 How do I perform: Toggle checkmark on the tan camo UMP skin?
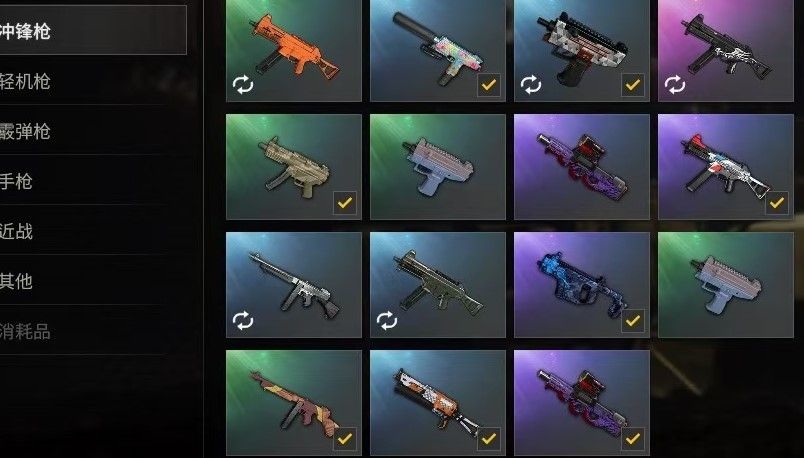tap(345, 203)
